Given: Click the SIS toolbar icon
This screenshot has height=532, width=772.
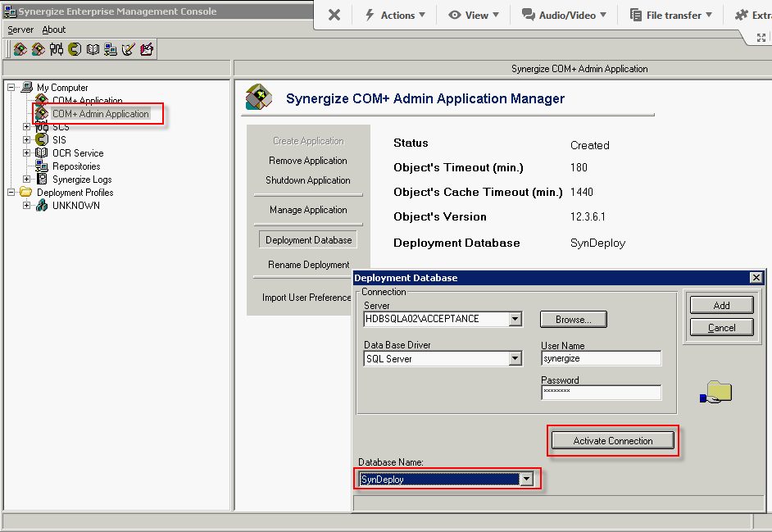Looking at the screenshot, I should (x=75, y=49).
